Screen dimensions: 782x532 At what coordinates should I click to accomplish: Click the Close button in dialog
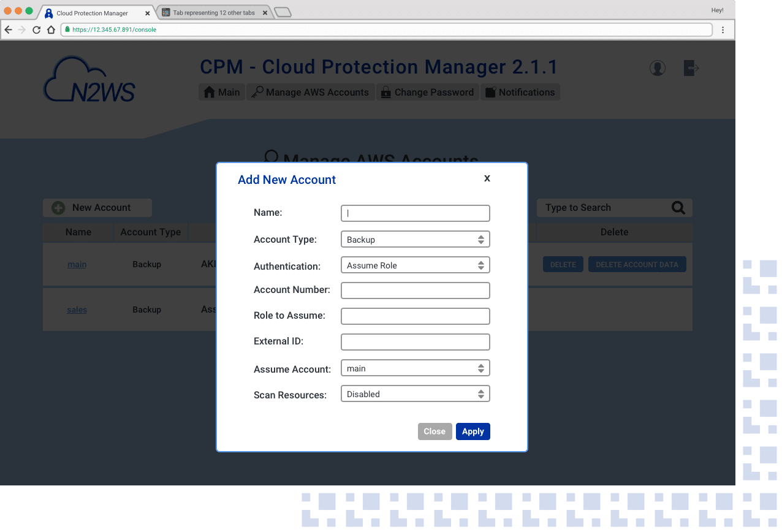435,431
